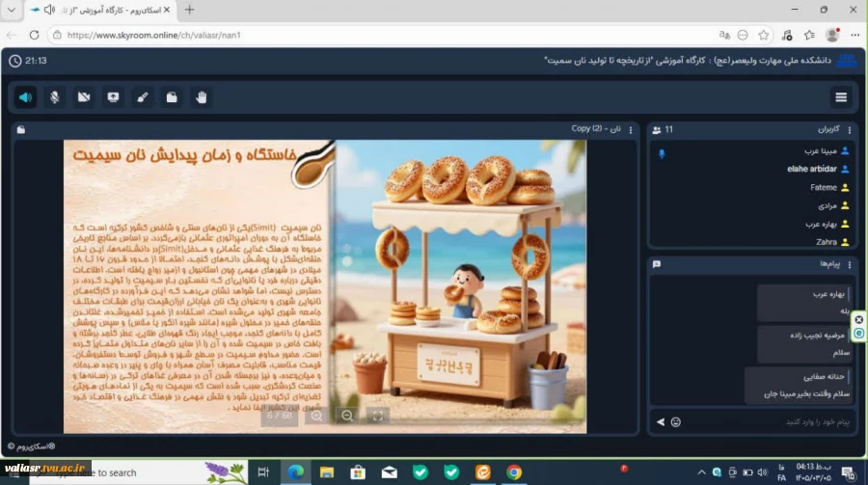
Task: Close the Skyroom browser tab
Action: [x=167, y=10]
